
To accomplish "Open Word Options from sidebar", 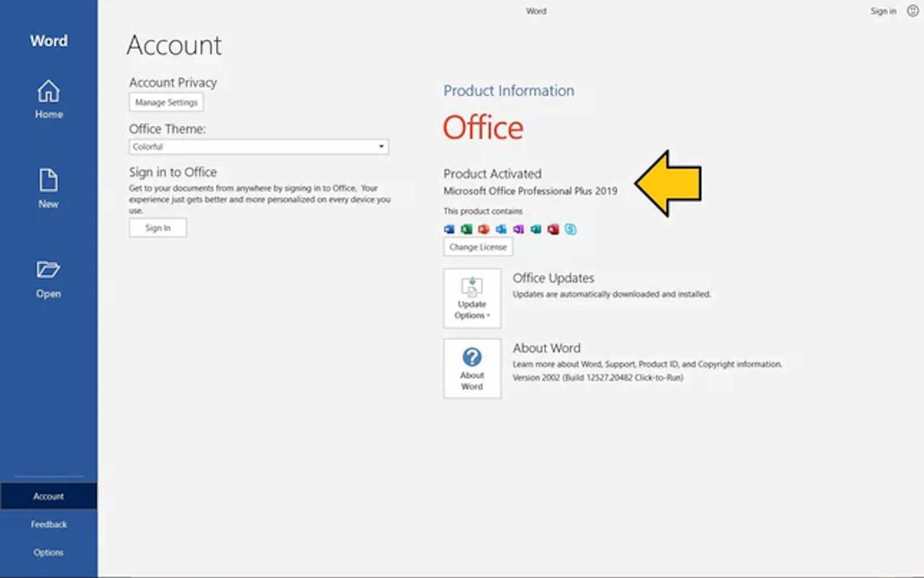I will (49, 553).
